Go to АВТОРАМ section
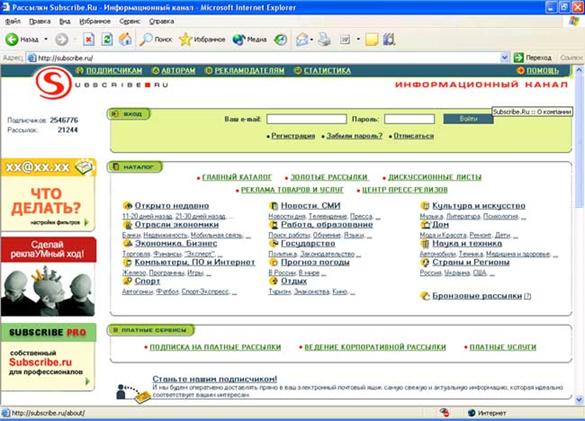Viewport: 585px width, 421px height. [178, 71]
